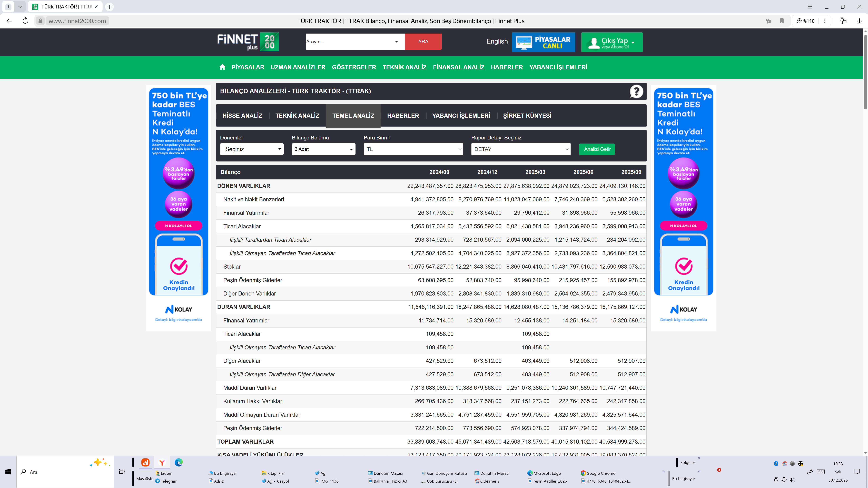Select the TEMEL ANALİZ tab

(x=353, y=116)
